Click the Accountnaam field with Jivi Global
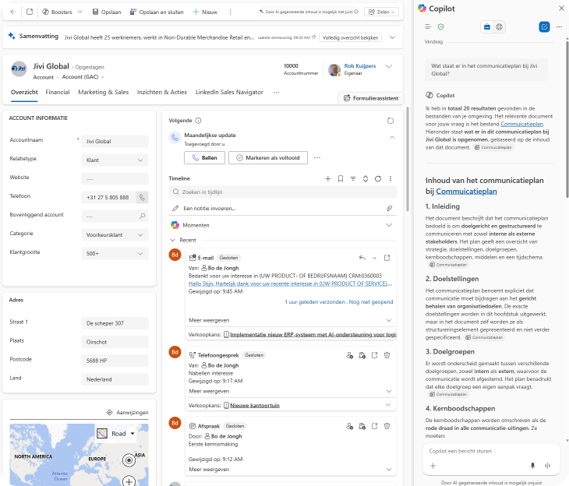 point(115,141)
